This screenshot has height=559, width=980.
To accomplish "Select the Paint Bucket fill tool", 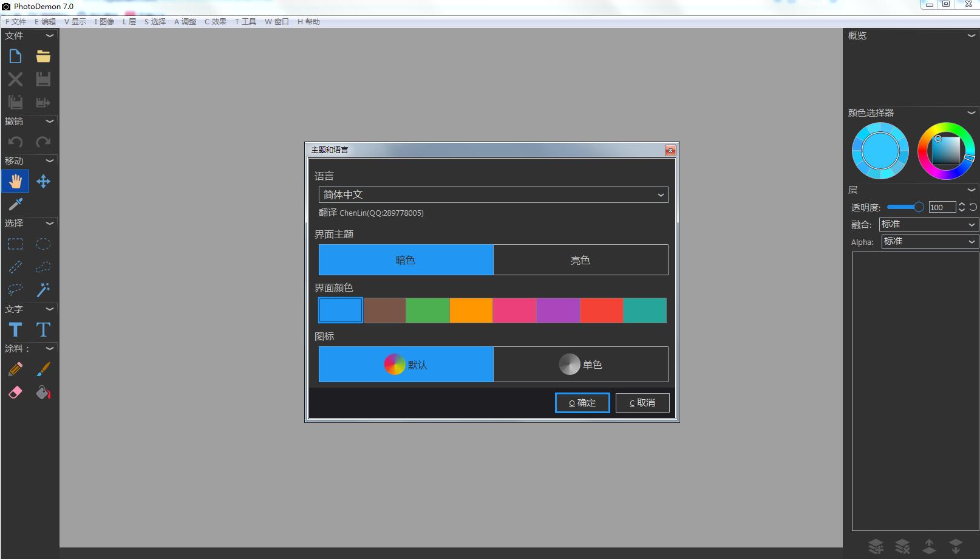I will [43, 392].
